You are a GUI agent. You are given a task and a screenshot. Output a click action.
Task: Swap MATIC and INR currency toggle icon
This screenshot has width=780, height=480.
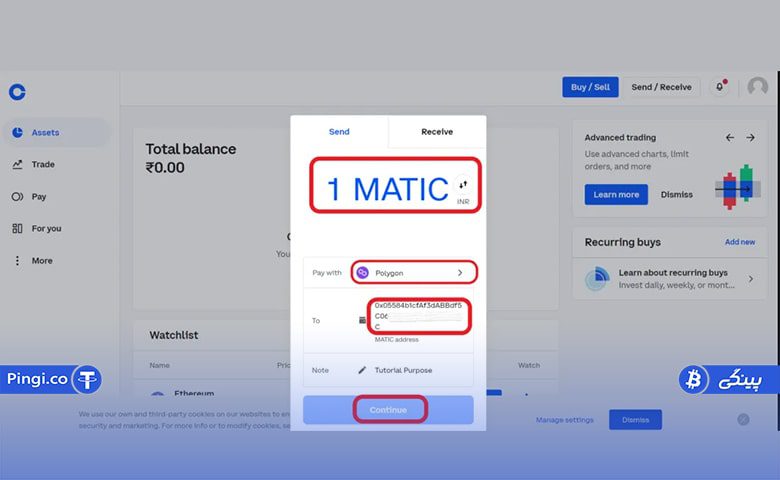click(x=463, y=185)
